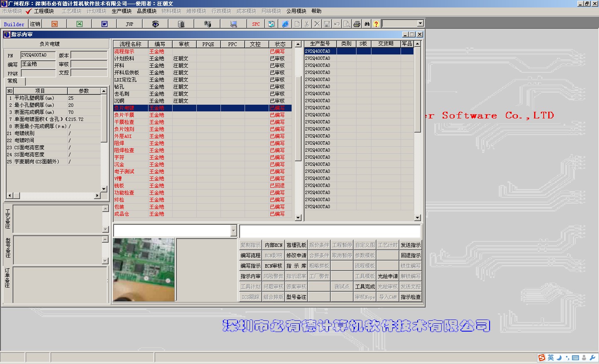Click the ECN审核 button
The height and width of the screenshot is (364, 599).
[273, 266]
